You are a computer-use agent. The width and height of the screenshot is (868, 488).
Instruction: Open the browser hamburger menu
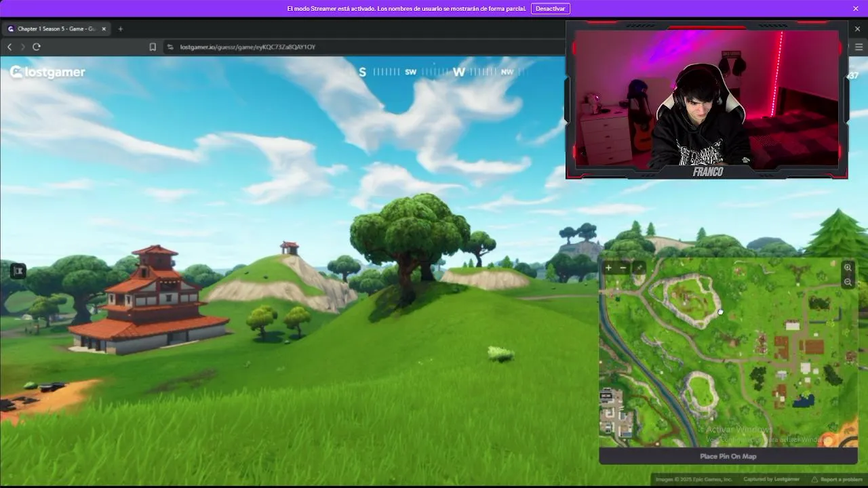859,47
